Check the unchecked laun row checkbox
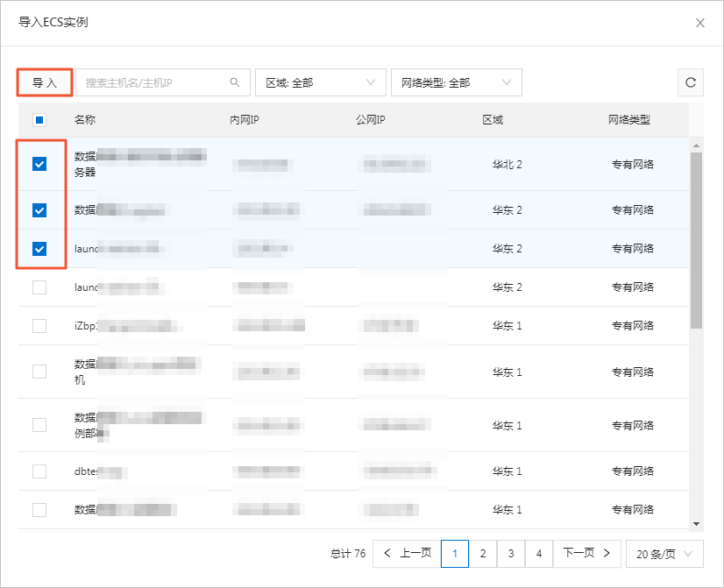Image resolution: width=724 pixels, height=588 pixels. (x=39, y=287)
